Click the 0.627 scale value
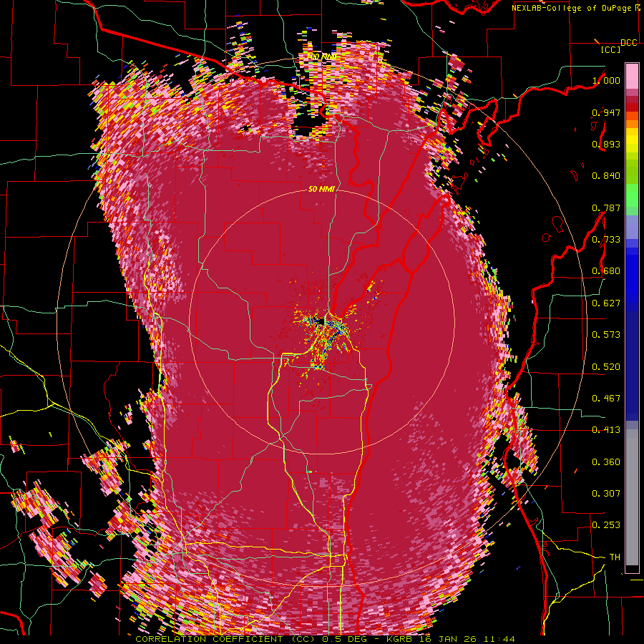The height and width of the screenshot is (644, 644). point(606,303)
